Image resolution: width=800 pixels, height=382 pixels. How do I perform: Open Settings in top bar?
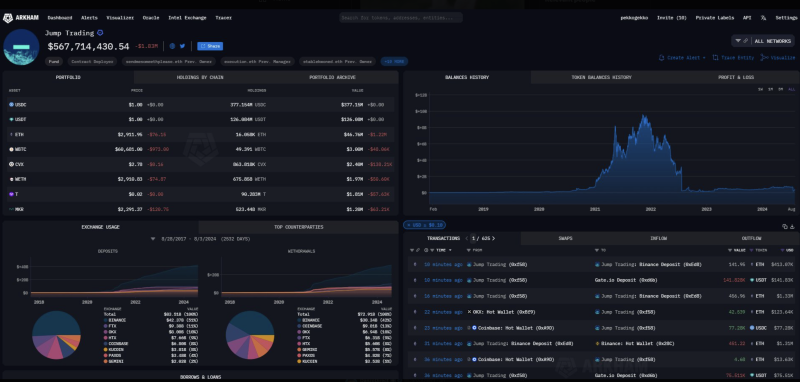click(x=786, y=18)
